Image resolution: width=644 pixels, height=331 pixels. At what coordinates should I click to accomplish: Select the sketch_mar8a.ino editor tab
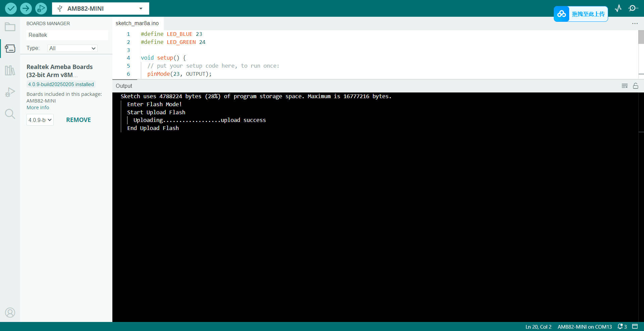[x=137, y=23]
